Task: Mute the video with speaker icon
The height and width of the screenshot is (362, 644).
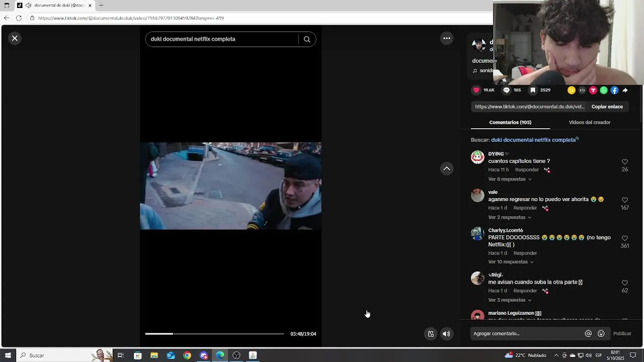Action: pos(446,334)
